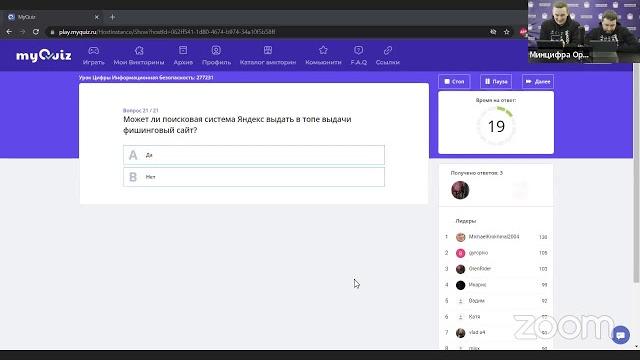Click the black avatar of fourth-place leader
This screenshot has height=360, width=640.
tap(460, 285)
